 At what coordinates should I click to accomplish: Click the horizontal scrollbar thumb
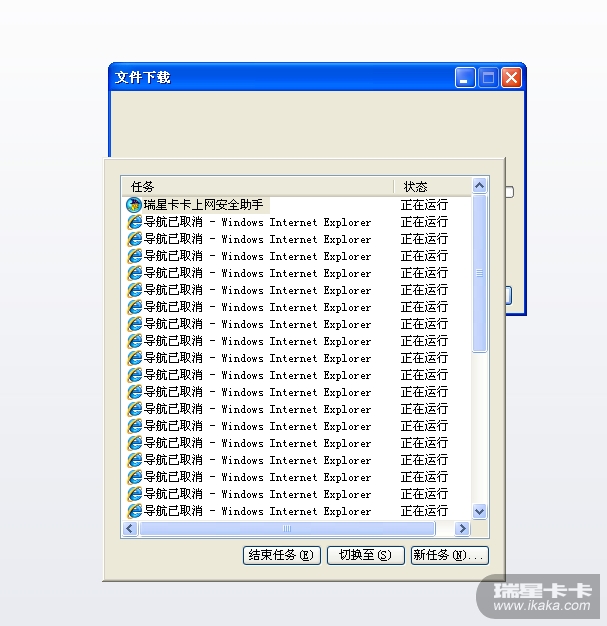click(x=287, y=529)
